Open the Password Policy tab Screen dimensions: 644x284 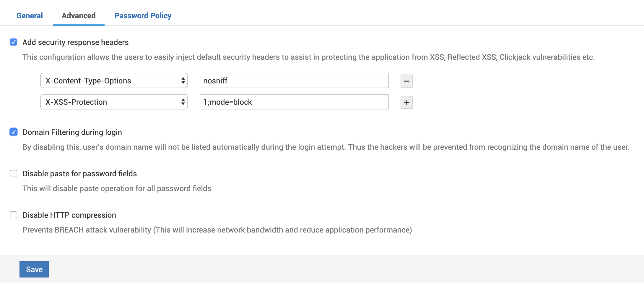143,16
